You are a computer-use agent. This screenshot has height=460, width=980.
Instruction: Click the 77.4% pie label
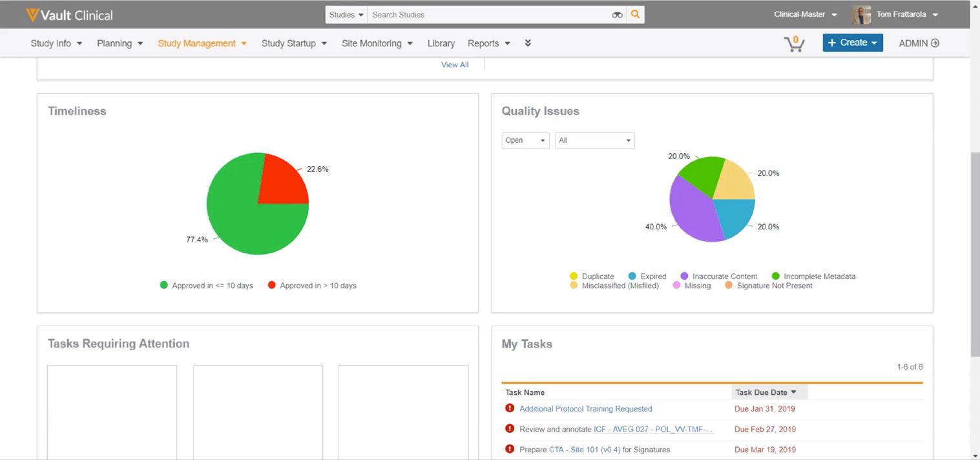click(x=197, y=240)
